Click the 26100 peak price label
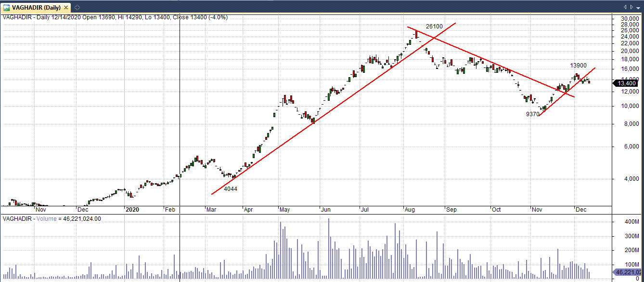Viewport: 644px width, 282px height. coord(434,26)
